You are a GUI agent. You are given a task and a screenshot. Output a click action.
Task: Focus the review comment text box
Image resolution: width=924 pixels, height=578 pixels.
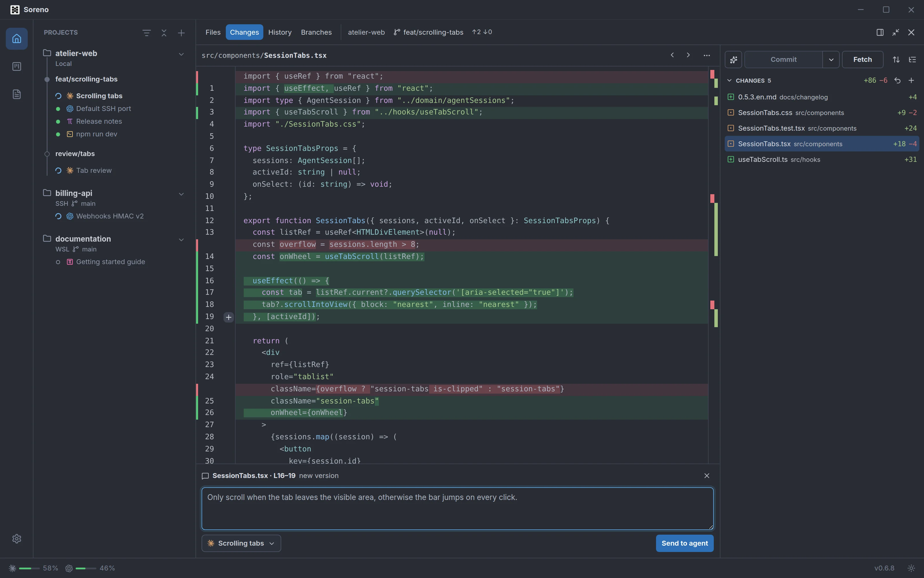pos(457,508)
